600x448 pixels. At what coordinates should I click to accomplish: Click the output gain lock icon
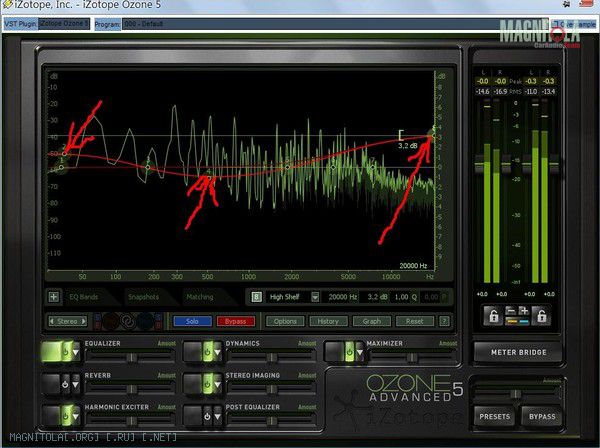(x=541, y=316)
